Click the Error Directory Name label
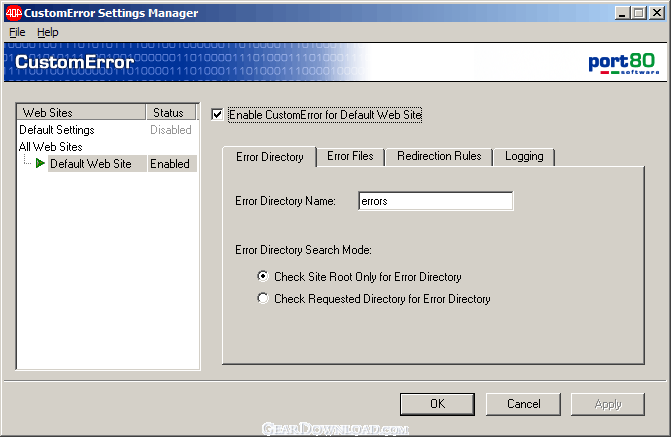Viewport: 671px width, 437px height. click(285, 201)
